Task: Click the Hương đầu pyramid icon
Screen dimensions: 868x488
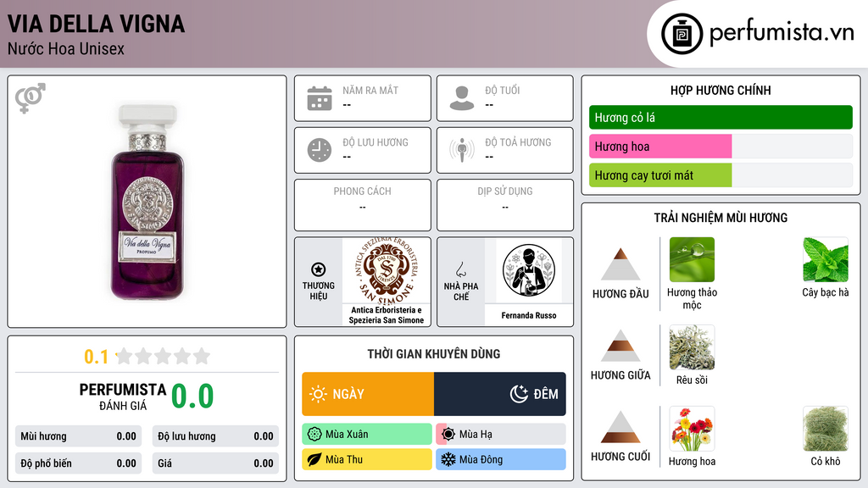Action: click(x=620, y=264)
